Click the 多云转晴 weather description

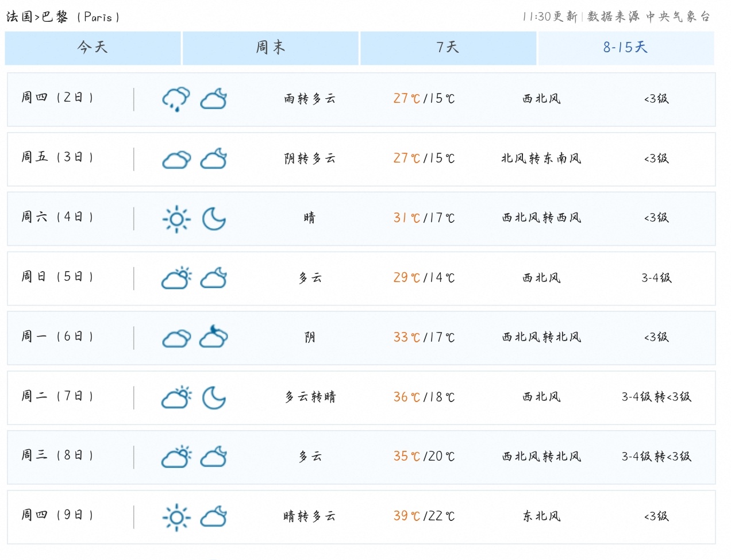(310, 397)
